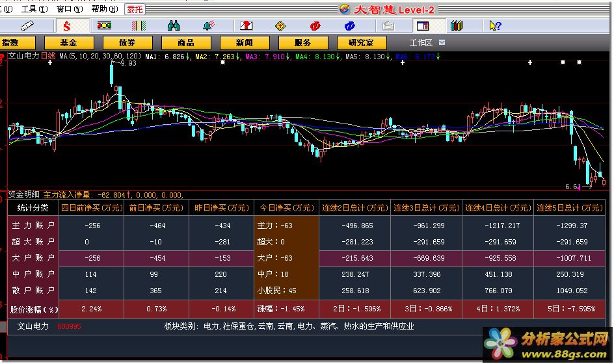This screenshot has width=614, height=364.
Task: Click the 9.93 high price label
Action: tap(128, 64)
